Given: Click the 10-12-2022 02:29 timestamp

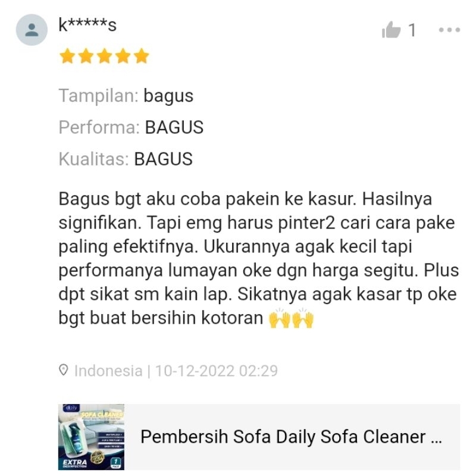Looking at the screenshot, I should tap(217, 371).
